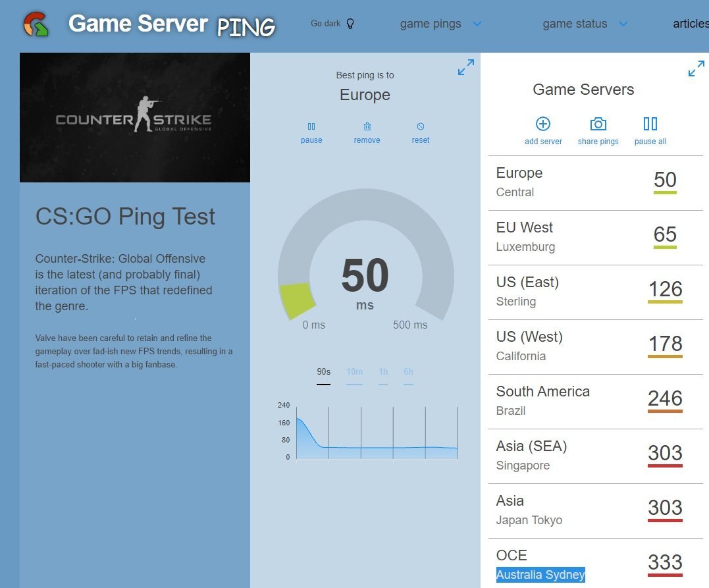709x588 pixels.
Task: Click the 126 ping value for US East
Action: tap(665, 289)
